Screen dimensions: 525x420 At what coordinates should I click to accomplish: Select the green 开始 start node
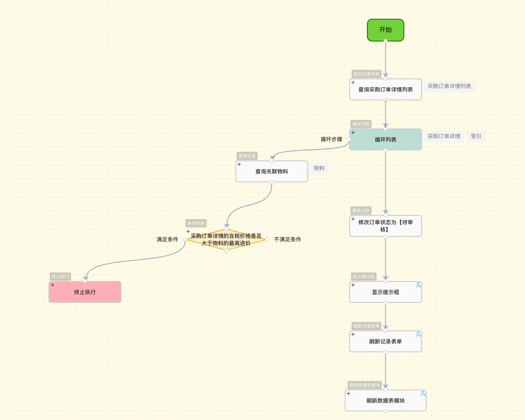tap(386, 30)
